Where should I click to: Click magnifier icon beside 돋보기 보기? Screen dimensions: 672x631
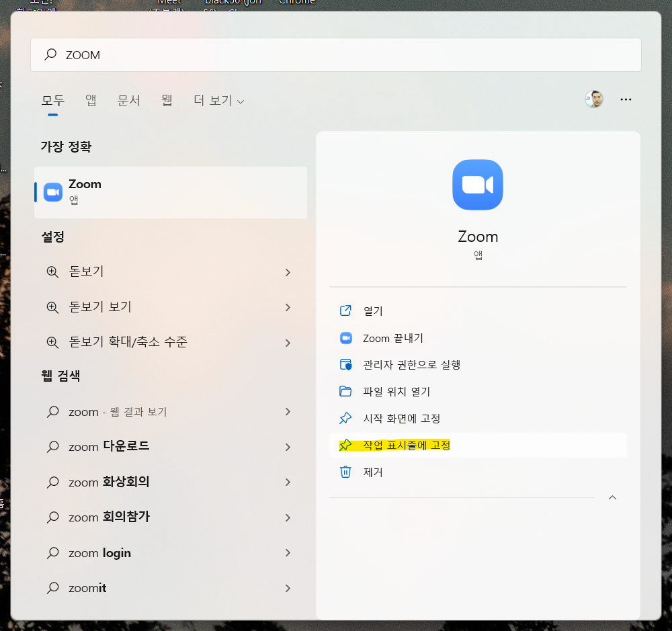(x=52, y=307)
